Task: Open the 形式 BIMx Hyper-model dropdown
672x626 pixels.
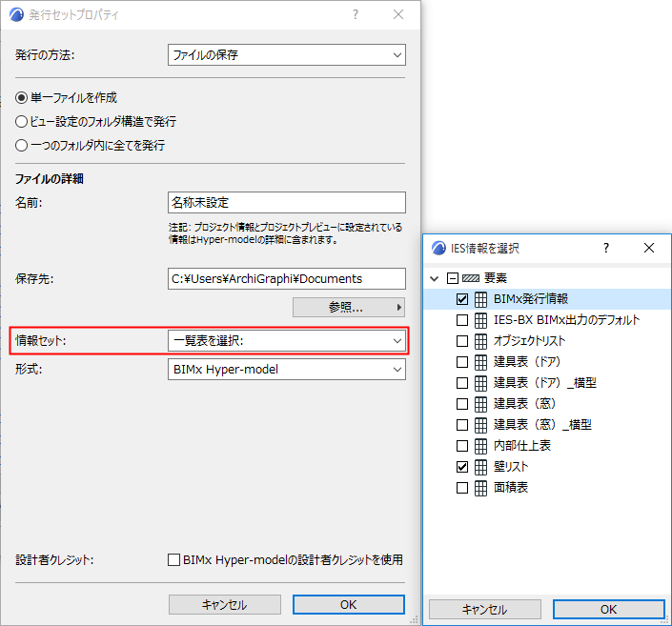Action: pyautogui.click(x=287, y=370)
